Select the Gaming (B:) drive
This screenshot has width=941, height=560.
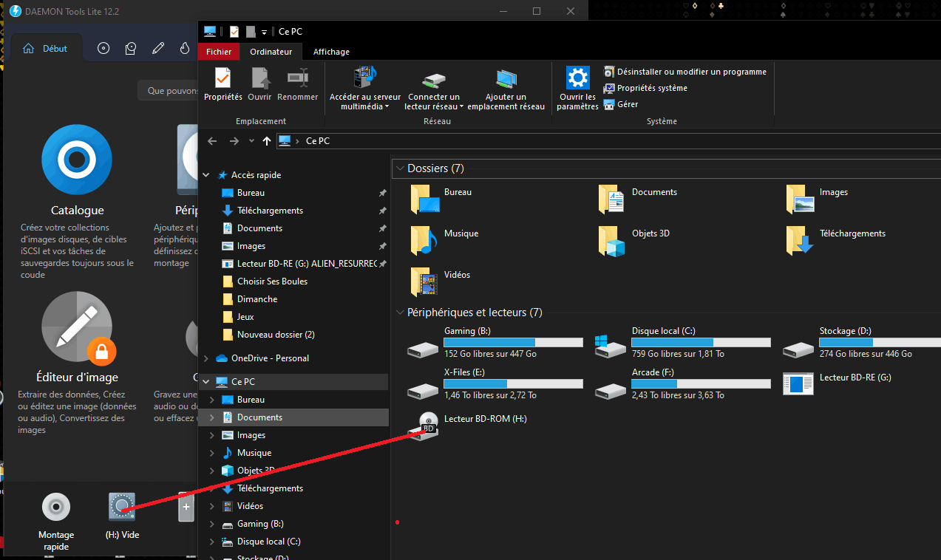pyautogui.click(x=495, y=344)
